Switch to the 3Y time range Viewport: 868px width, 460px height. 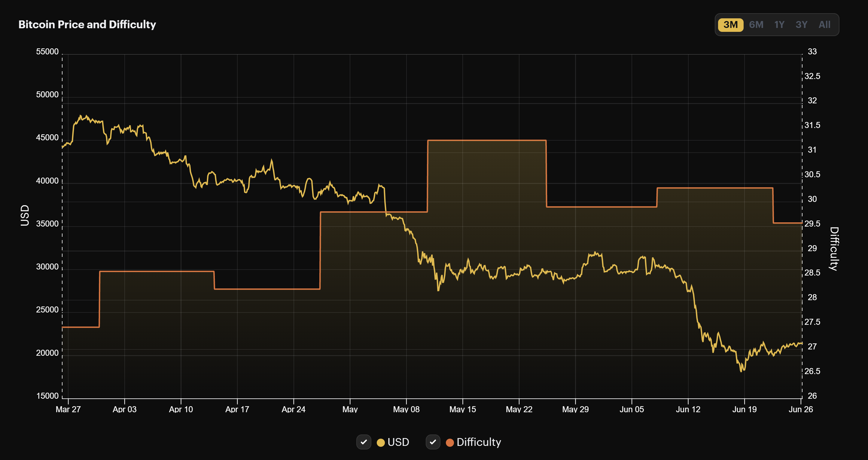click(801, 25)
